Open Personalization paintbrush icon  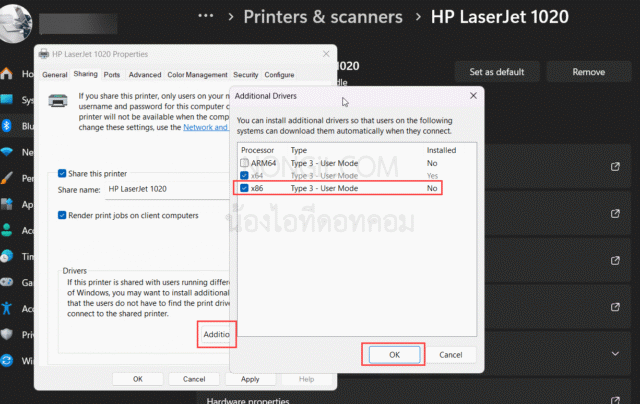click(7, 178)
